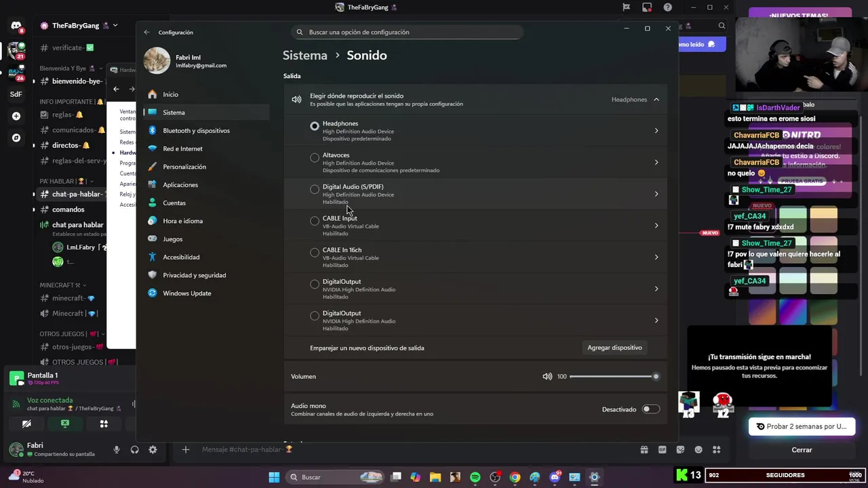Click the Cuentas sidebar icon
The height and width of the screenshot is (488, 868).
(153, 203)
